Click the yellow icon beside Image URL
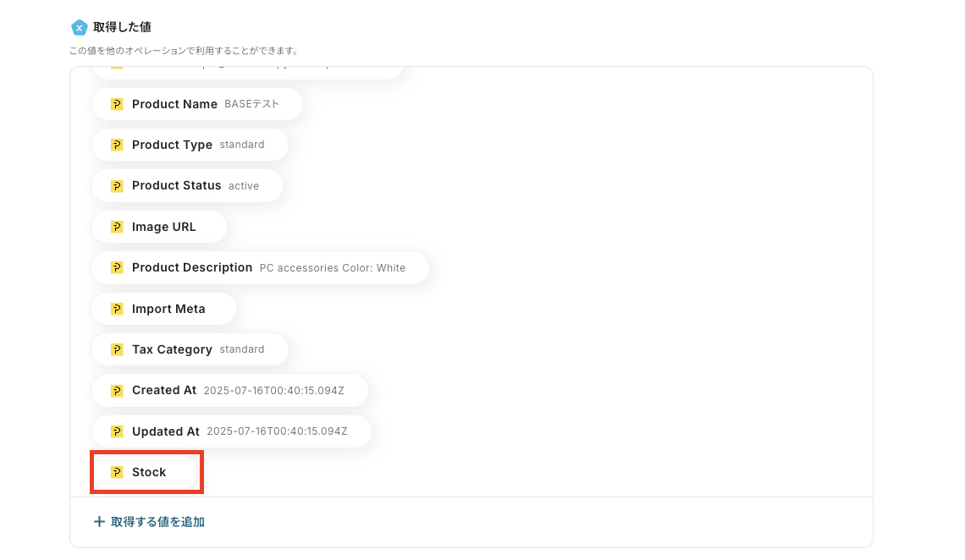Viewport: 965px width, 560px height. click(x=117, y=227)
